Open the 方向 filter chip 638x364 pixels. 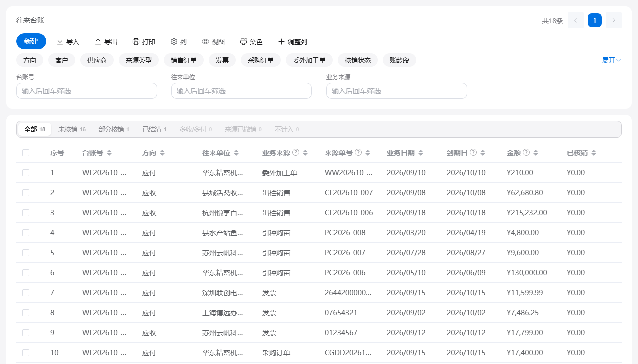pos(30,60)
